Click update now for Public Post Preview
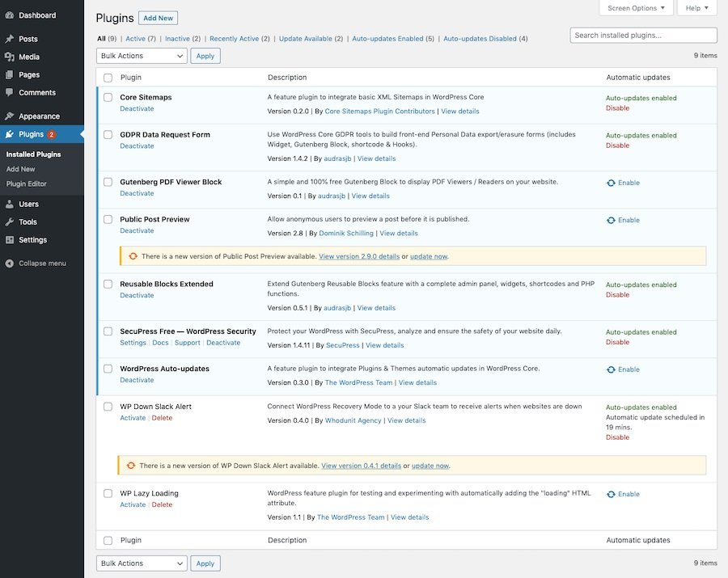The image size is (728, 578). point(429,256)
